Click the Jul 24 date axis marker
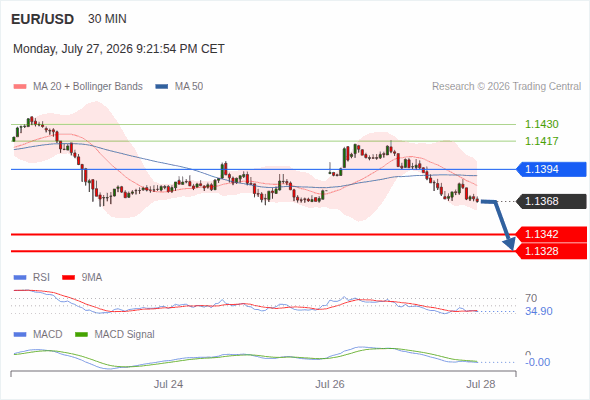Image resolution: width=590 pixels, height=400 pixels. [x=168, y=384]
